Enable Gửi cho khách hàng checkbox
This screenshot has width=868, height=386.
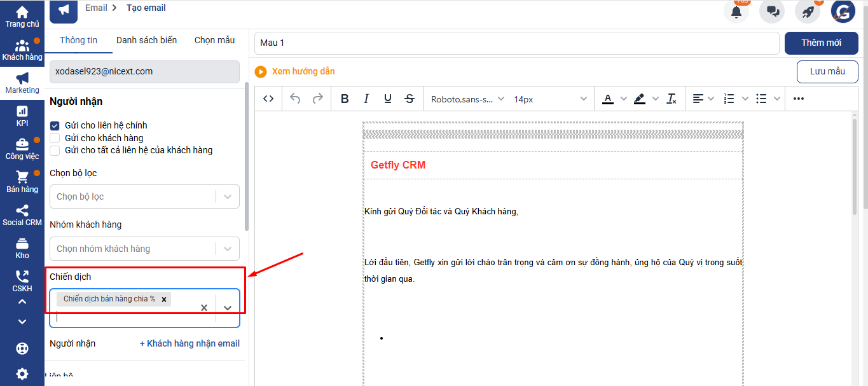coord(55,138)
